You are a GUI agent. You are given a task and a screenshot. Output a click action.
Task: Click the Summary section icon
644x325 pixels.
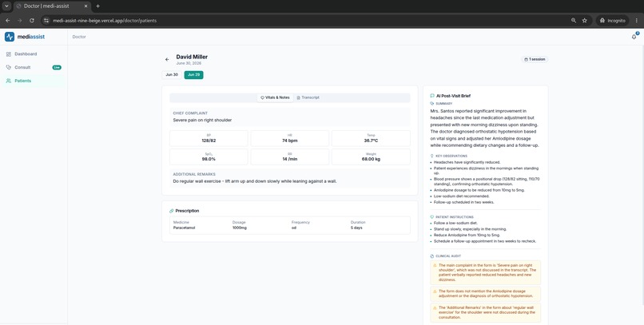point(432,104)
